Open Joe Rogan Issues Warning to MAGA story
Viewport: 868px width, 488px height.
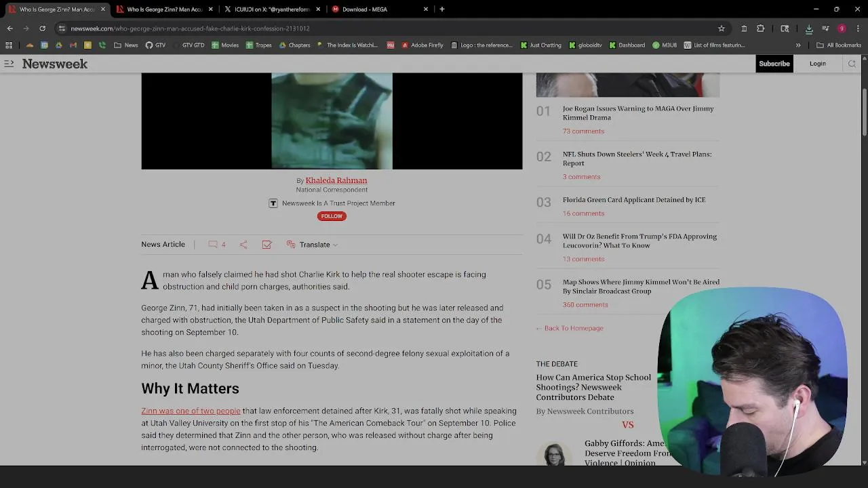point(638,113)
